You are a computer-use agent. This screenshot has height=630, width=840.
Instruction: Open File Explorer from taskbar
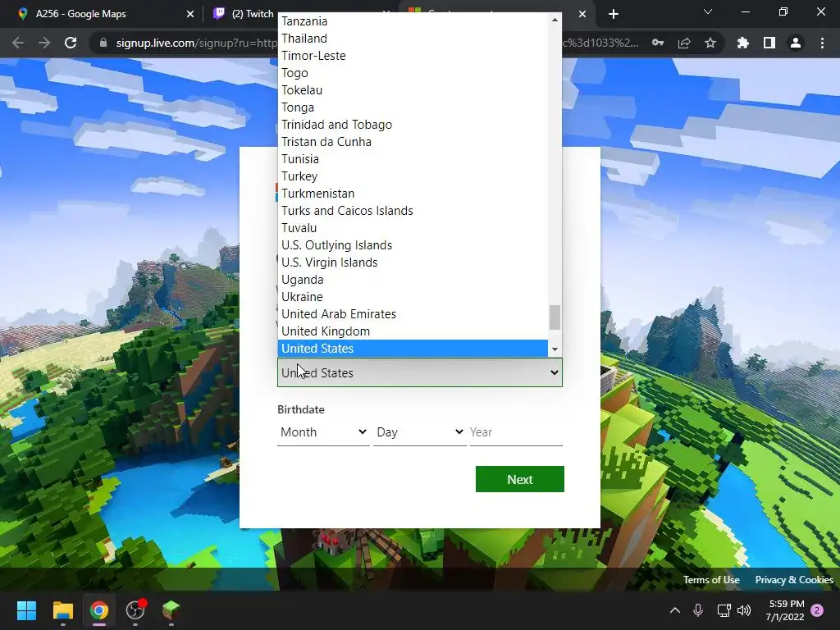(x=62, y=610)
